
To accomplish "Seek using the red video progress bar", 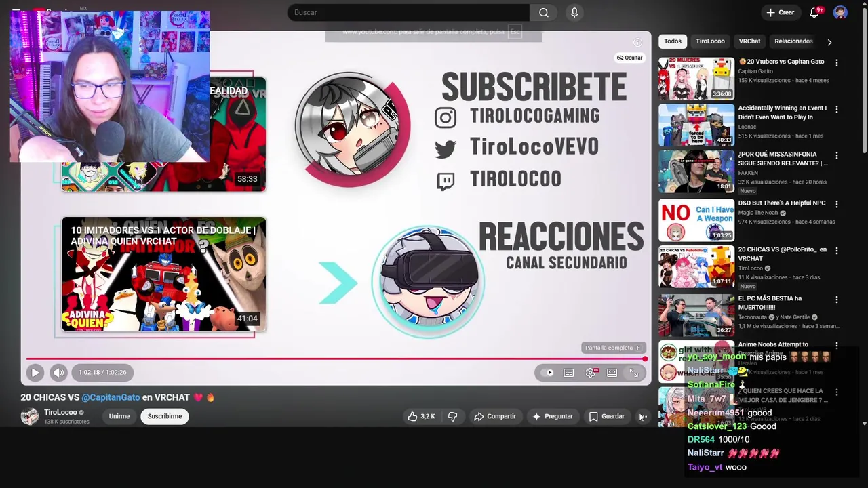I will 336,359.
